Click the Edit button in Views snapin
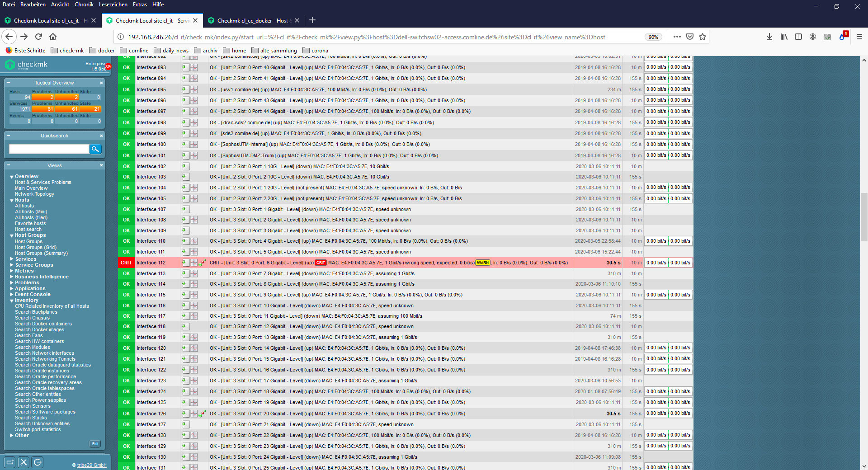 tap(95, 444)
